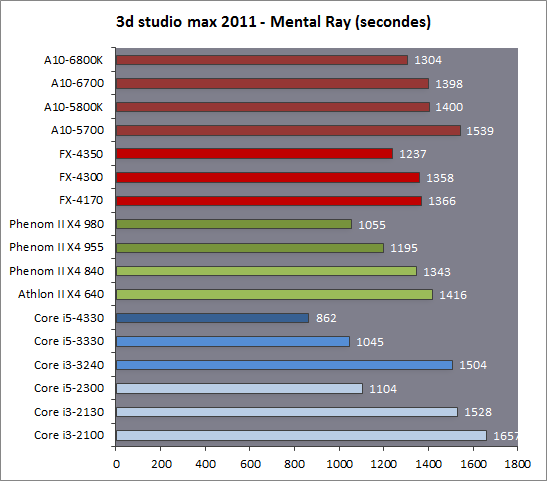The image size is (547, 481).
Task: Click the blue Core i3-3240 bar
Action: [284, 365]
